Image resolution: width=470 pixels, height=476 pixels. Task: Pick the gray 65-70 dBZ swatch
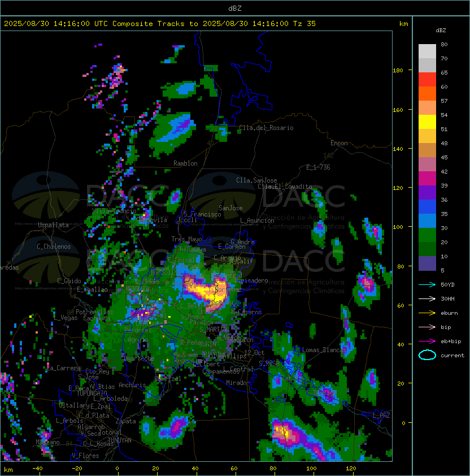427,65
